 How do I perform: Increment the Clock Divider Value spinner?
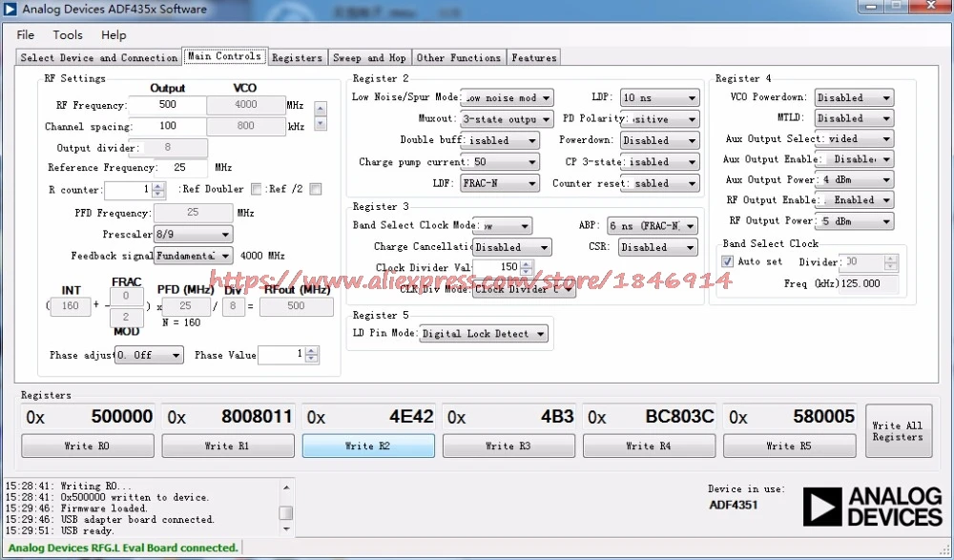click(x=527, y=263)
